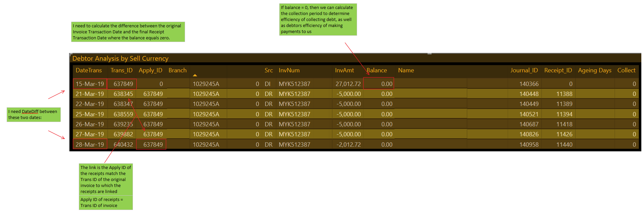Click the sort arrow in the unnamed column header
The image size is (644, 213).
195,75
